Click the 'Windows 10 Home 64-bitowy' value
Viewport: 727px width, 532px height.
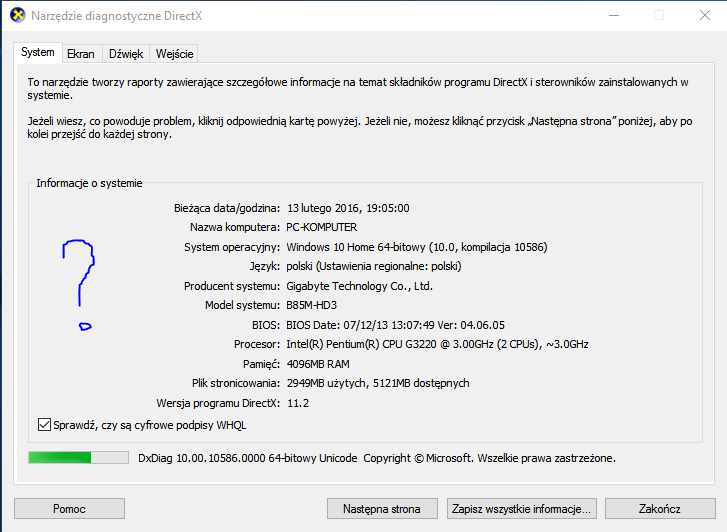click(x=416, y=247)
